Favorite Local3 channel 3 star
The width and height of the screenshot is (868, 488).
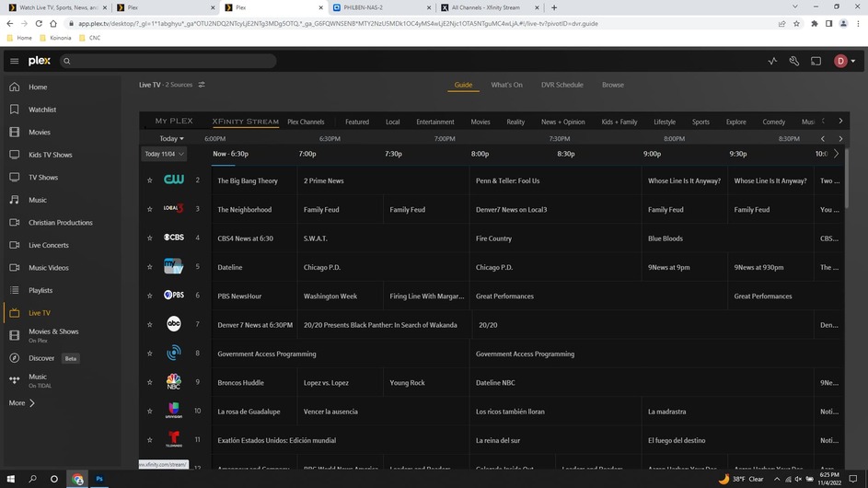click(149, 209)
